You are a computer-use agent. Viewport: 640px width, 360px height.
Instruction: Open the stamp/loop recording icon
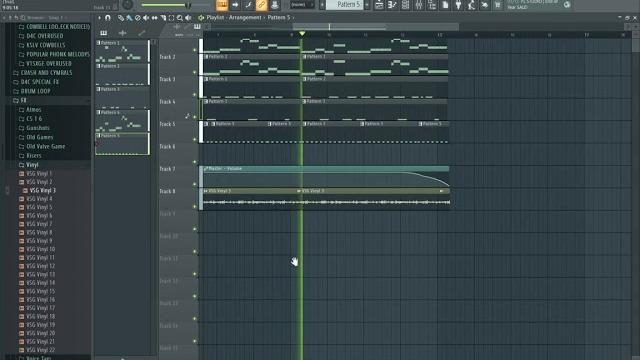click(x=274, y=5)
